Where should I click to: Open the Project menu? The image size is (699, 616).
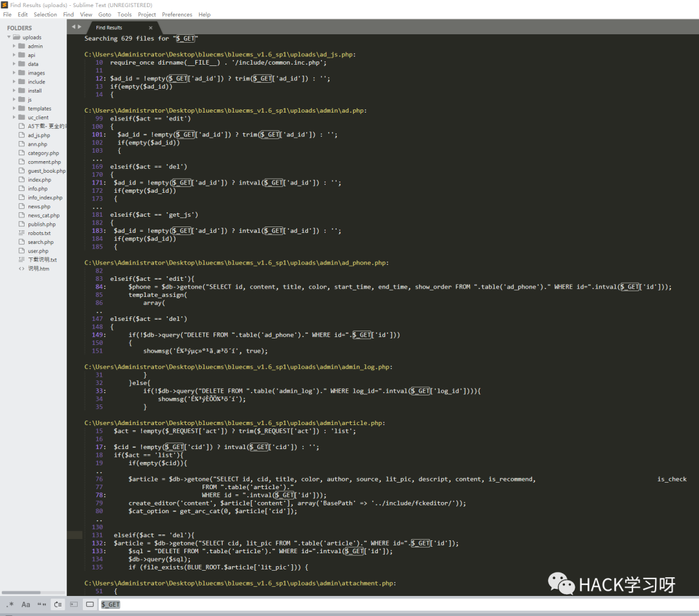pyautogui.click(x=147, y=14)
